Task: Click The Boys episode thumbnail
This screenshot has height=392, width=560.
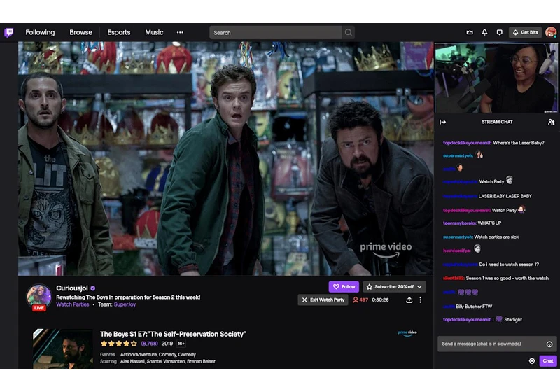Action: (x=63, y=349)
